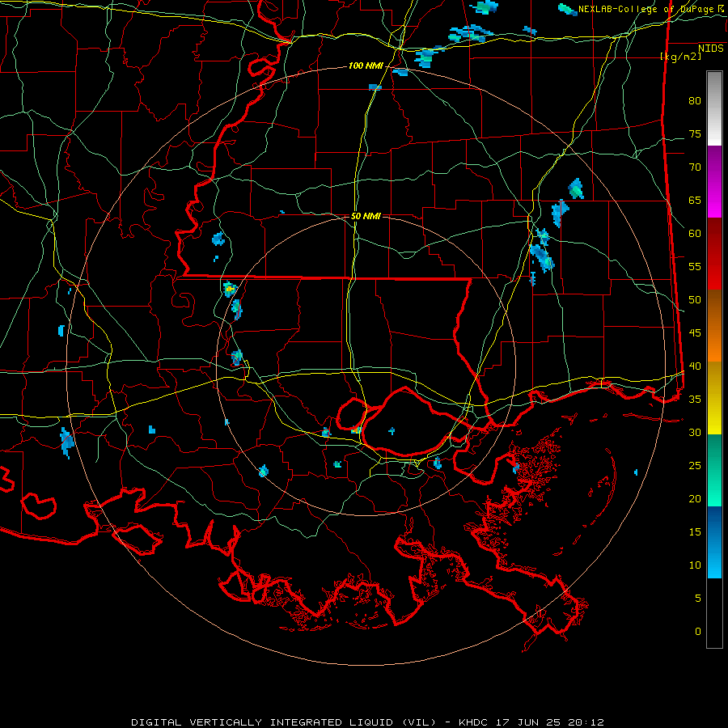
Task: Click the legend value 45
Action: 695,333
